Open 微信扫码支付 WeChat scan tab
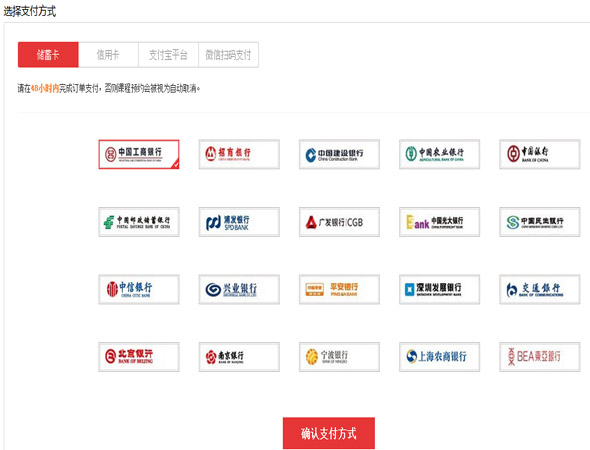This screenshot has width=590, height=450. 228,55
